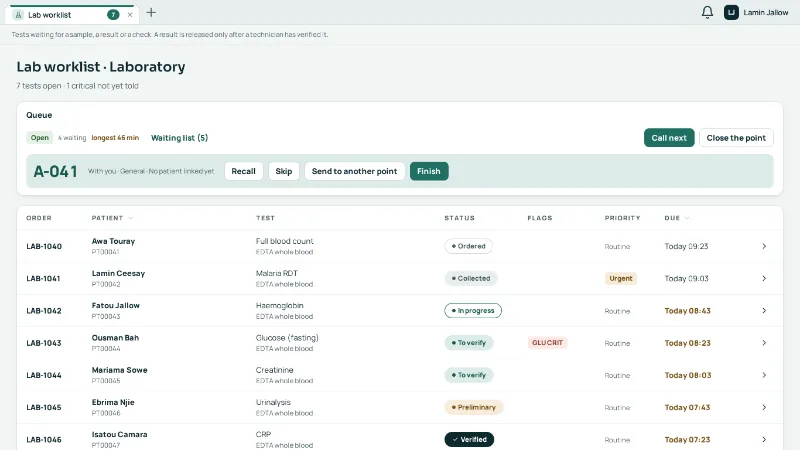The image size is (800, 450).
Task: Click order LAB-1041
Action: click(43, 278)
